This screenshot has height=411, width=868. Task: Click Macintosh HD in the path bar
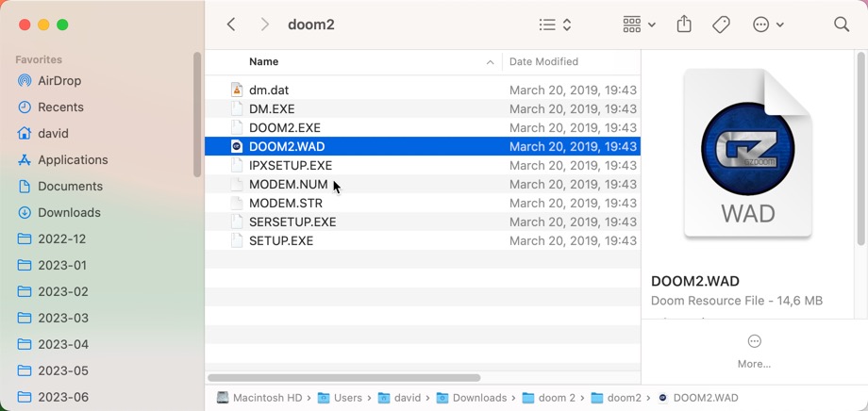point(259,398)
